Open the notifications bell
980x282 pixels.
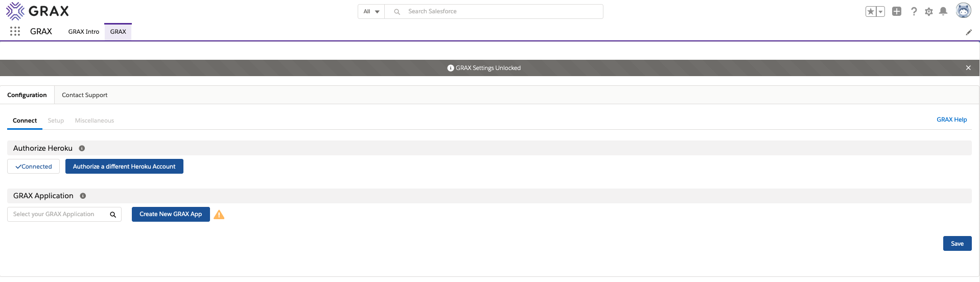(943, 11)
